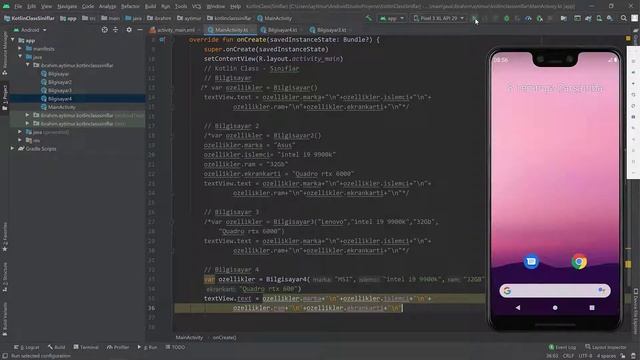This screenshot has height=360, width=640.
Task: Run the app with the green play button
Action: coord(474,18)
